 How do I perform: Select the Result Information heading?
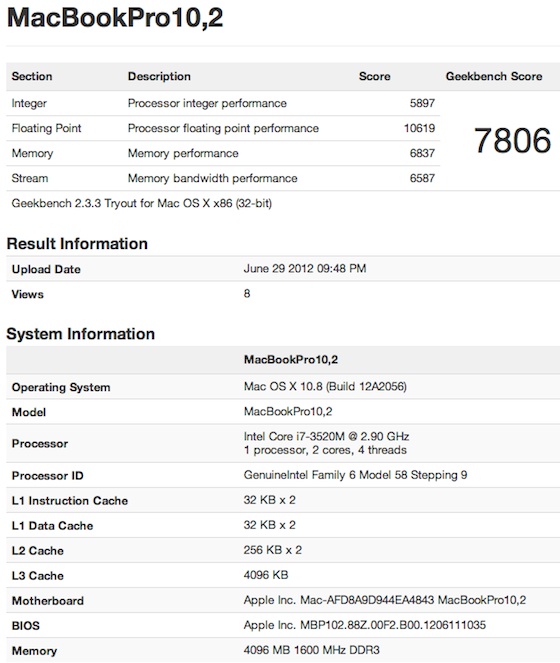pos(77,244)
